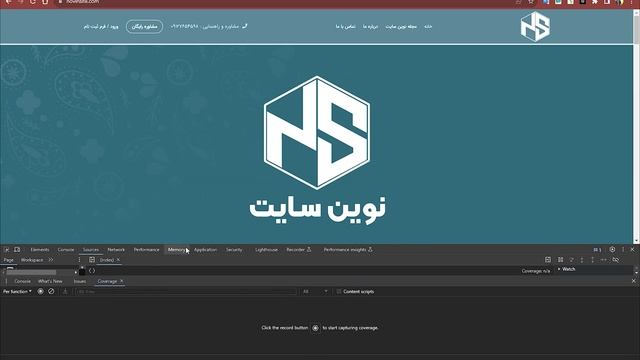
Task: Click the export coverage download icon
Action: (x=65, y=291)
